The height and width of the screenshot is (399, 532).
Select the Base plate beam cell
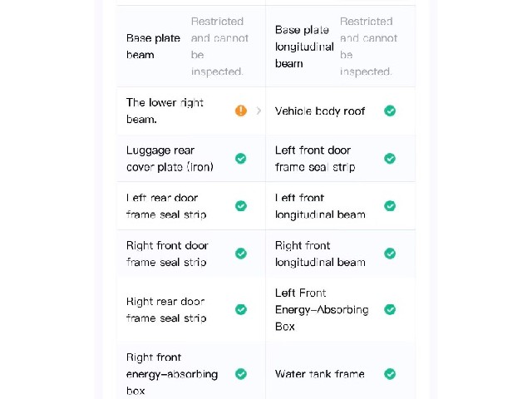tap(191, 47)
